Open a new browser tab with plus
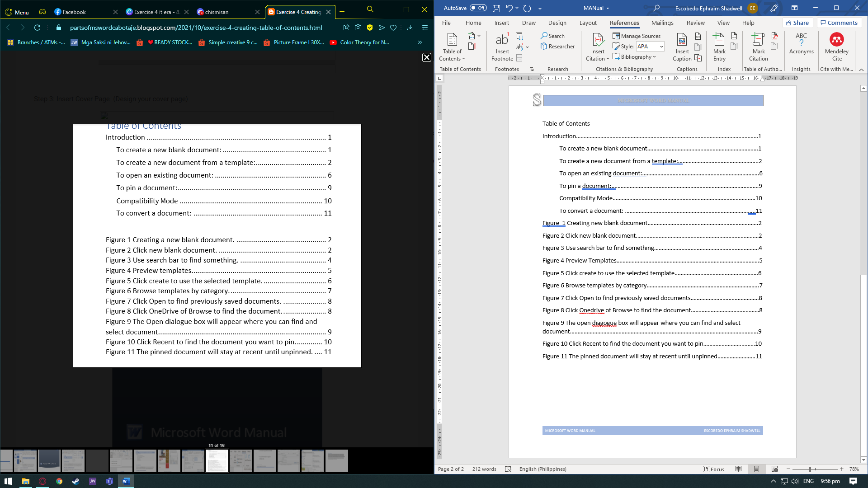 pos(342,12)
